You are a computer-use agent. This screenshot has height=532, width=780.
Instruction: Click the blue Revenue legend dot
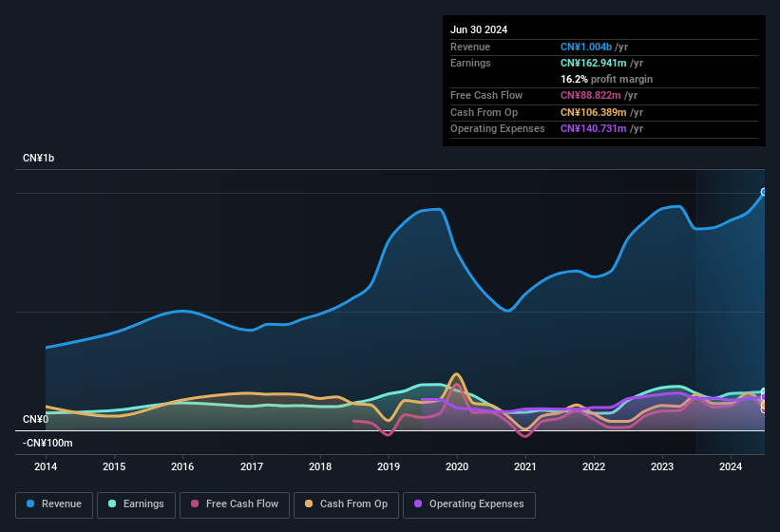click(31, 504)
